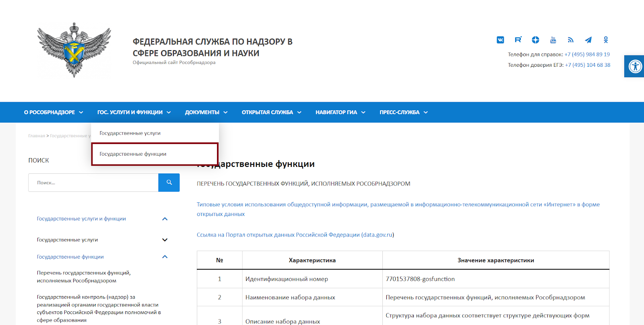Open the Rutube icon link

pyautogui.click(x=518, y=40)
